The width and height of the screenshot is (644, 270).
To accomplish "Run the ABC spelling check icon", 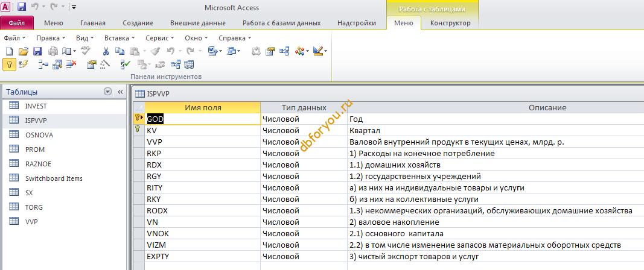I will click(x=86, y=51).
